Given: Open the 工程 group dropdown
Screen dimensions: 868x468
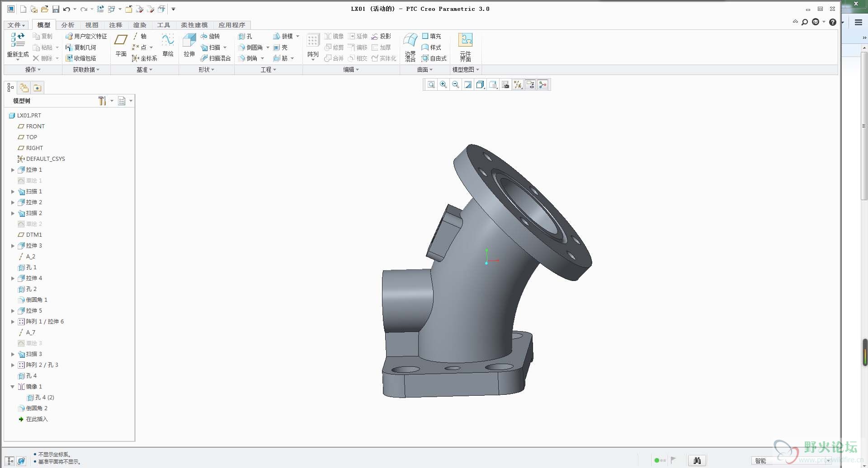Looking at the screenshot, I should pyautogui.click(x=269, y=70).
